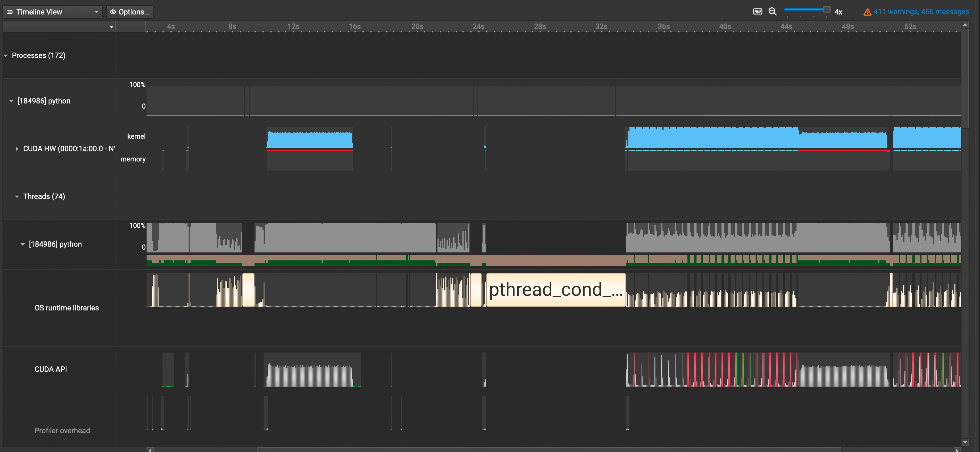Click the eye icon in Options button

113,12
